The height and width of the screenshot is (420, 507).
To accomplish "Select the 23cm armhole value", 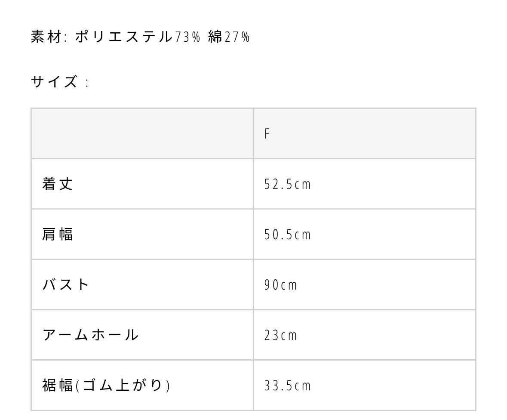I will click(280, 335).
